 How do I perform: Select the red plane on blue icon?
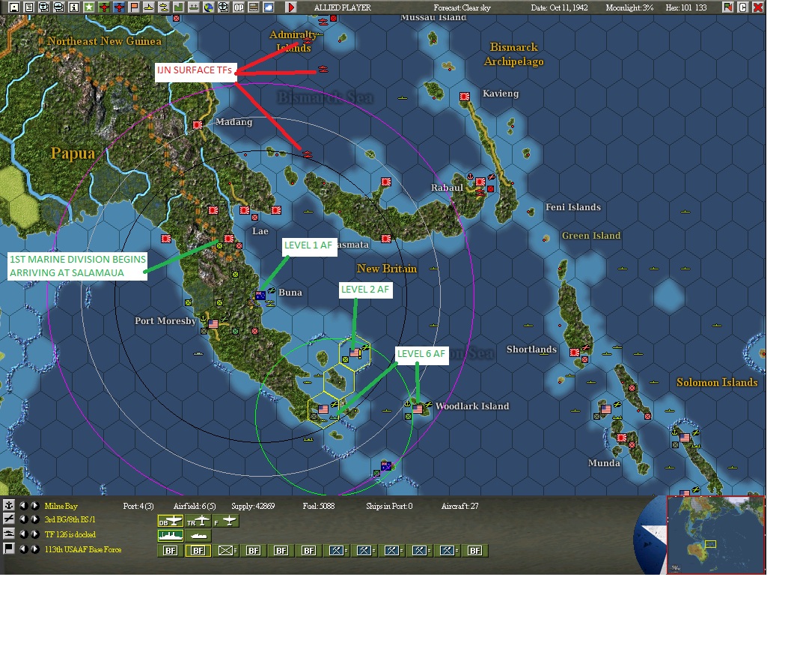[119, 7]
